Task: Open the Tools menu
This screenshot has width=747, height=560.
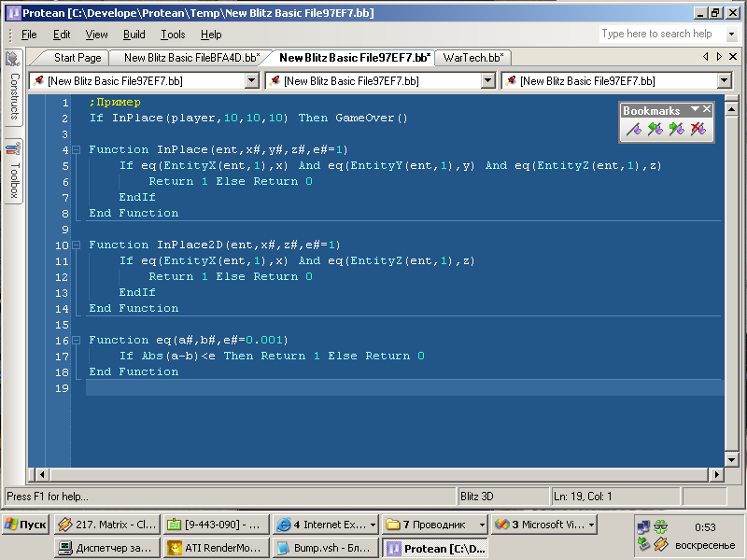Action: [x=173, y=35]
